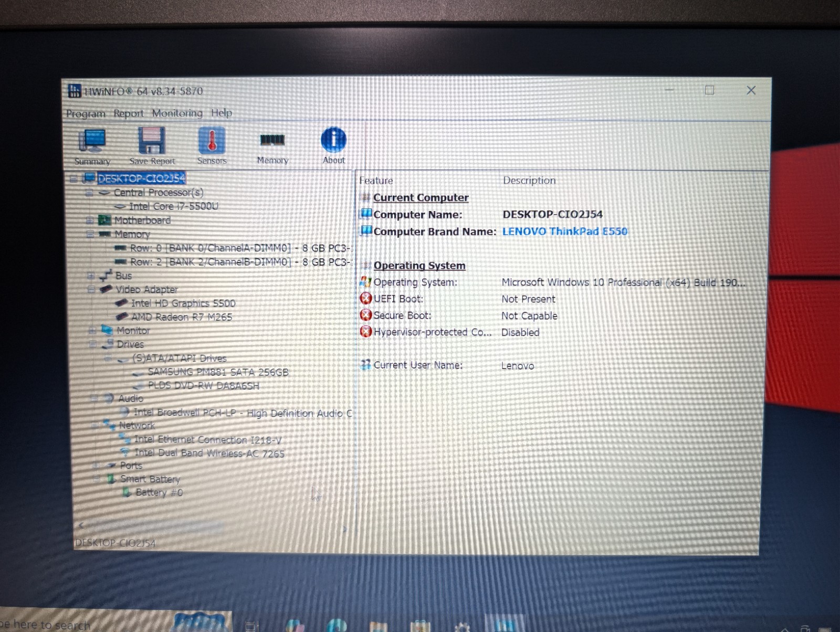Click the Description column header
The width and height of the screenshot is (840, 632).
529,181
